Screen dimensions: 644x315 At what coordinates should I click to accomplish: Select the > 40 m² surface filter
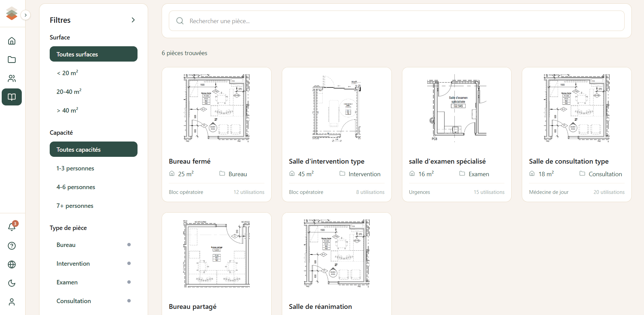click(x=94, y=110)
